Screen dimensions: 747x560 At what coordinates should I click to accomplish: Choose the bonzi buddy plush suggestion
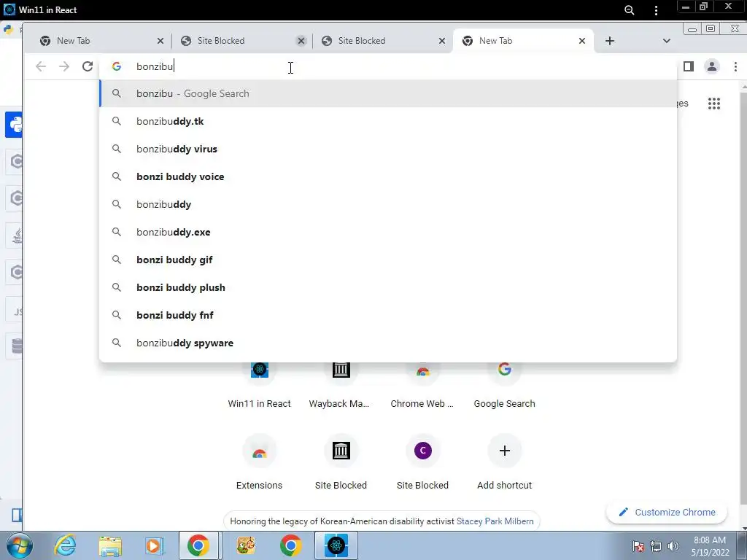pyautogui.click(x=388, y=287)
